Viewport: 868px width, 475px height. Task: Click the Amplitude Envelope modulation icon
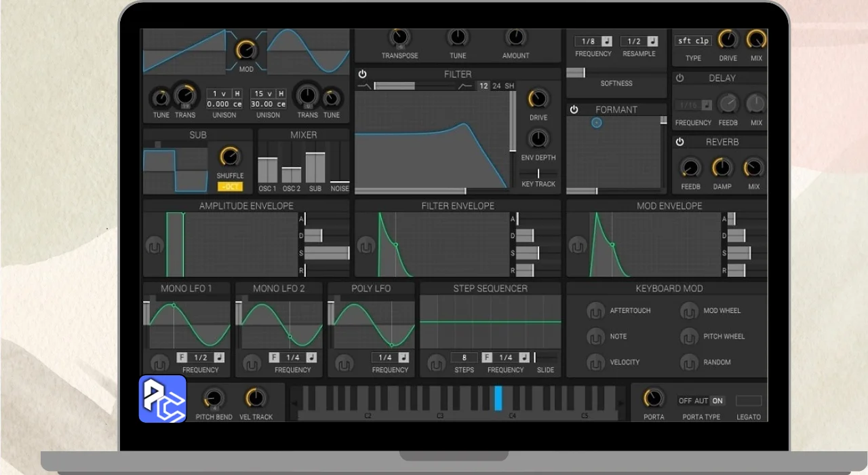[154, 245]
